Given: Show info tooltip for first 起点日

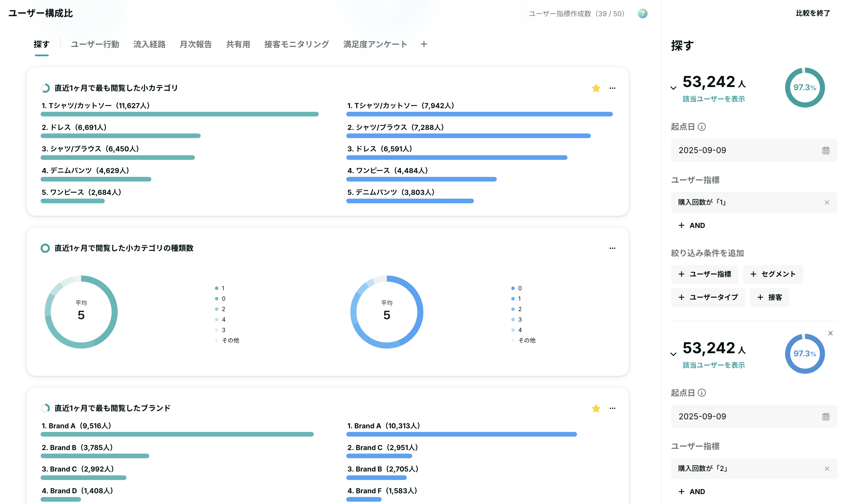Looking at the screenshot, I should (x=702, y=127).
